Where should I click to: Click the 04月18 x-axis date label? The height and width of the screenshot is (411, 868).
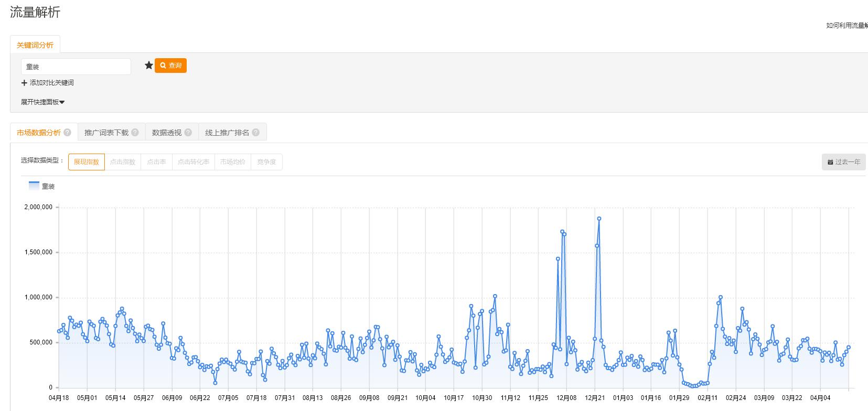pos(59,398)
